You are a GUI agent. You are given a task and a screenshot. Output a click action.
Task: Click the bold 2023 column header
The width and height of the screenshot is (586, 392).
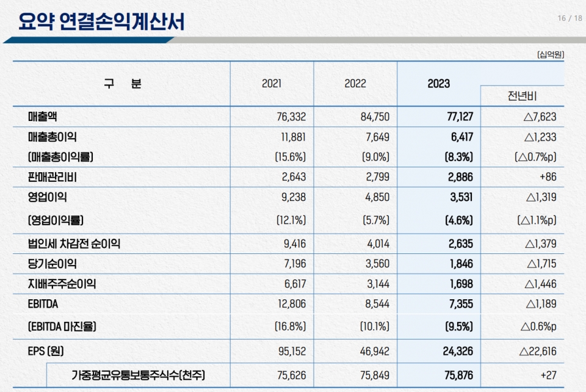(439, 84)
